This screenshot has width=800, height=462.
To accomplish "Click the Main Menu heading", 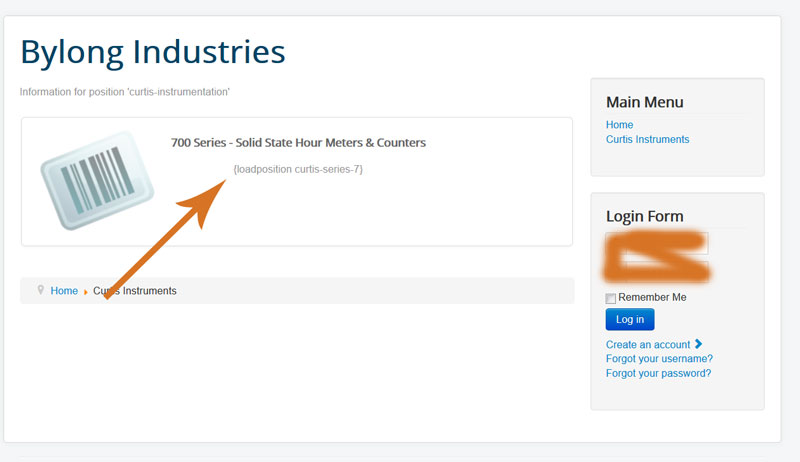I will pyautogui.click(x=645, y=102).
